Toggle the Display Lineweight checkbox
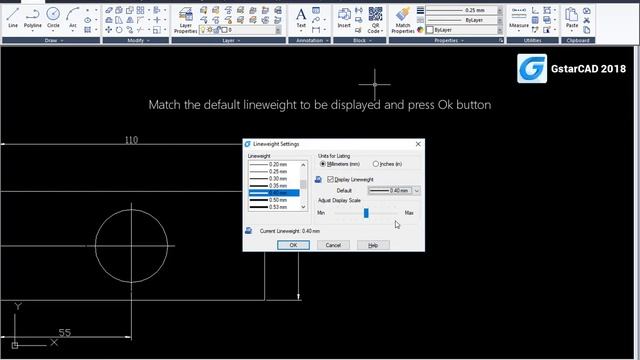This screenshot has height=360, width=640. [x=331, y=179]
